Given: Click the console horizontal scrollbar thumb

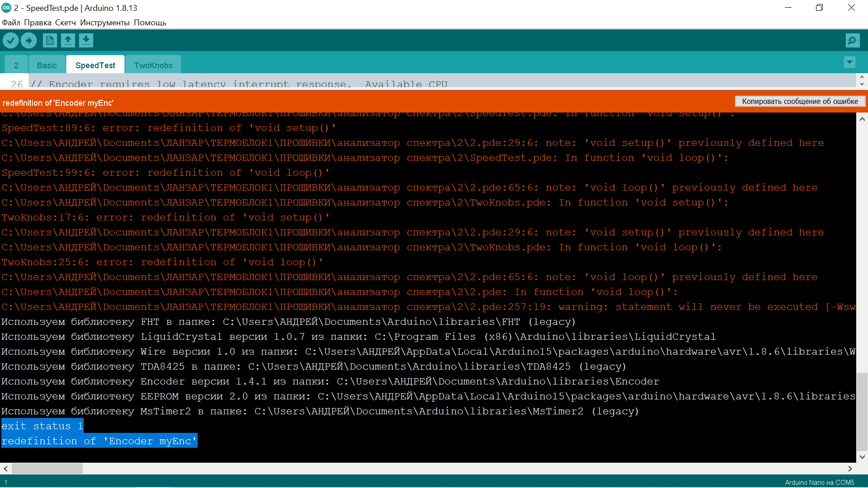Looking at the screenshot, I should [x=47, y=469].
